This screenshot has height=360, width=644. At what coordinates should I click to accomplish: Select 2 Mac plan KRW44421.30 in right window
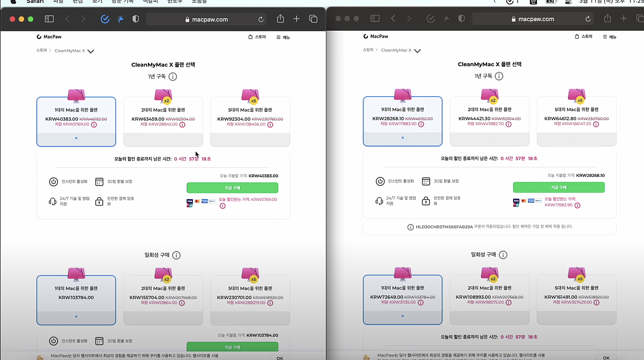(489, 121)
